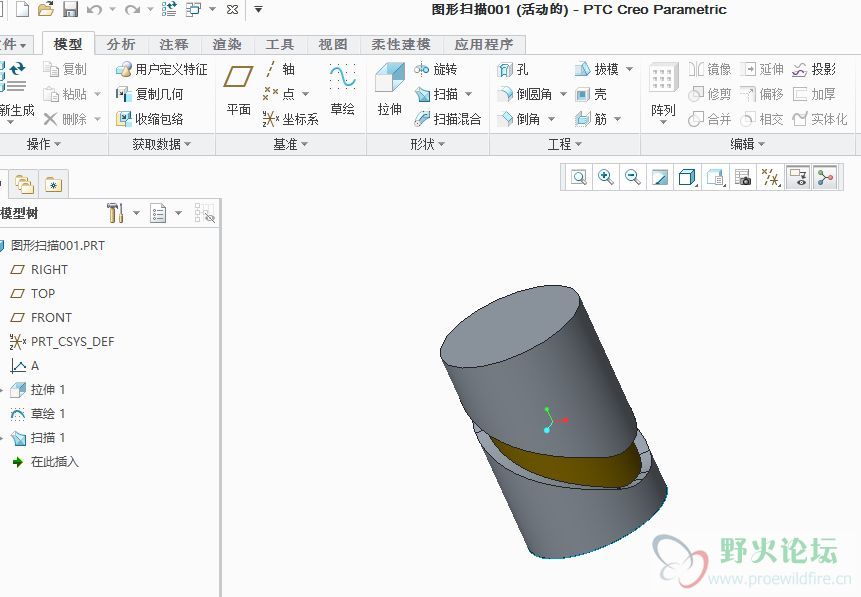Open the Flexible Modeling (柔性建模) tab
861x597 pixels.
pyautogui.click(x=401, y=44)
